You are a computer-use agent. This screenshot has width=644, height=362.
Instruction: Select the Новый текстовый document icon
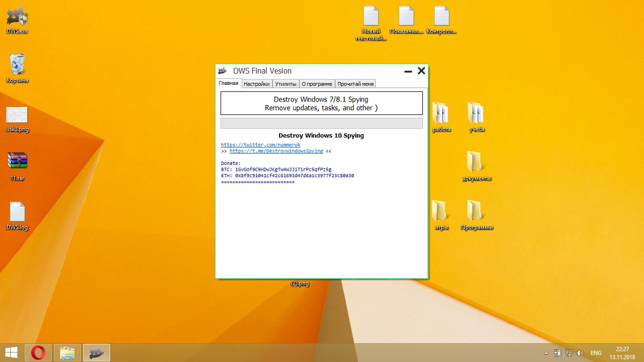371,24
